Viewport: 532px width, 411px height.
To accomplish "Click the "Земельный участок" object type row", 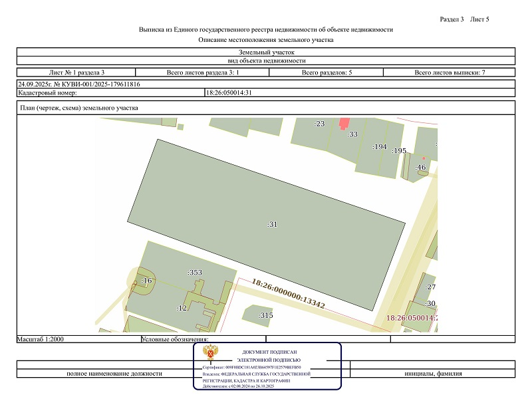I will (266, 52).
